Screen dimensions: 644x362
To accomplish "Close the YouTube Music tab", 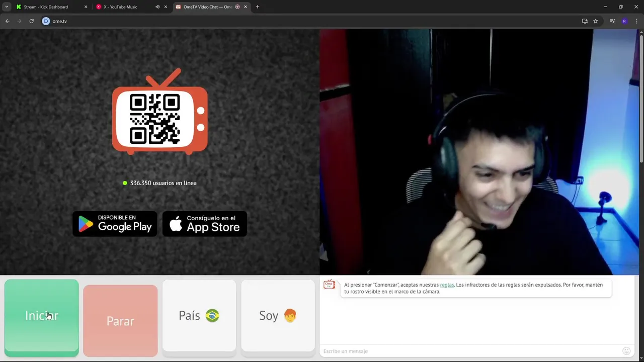I will (x=166, y=7).
